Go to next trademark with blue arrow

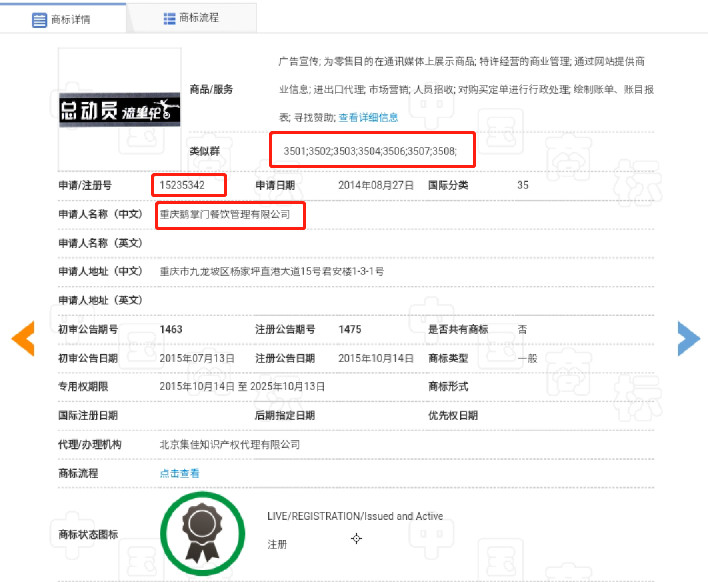(689, 338)
